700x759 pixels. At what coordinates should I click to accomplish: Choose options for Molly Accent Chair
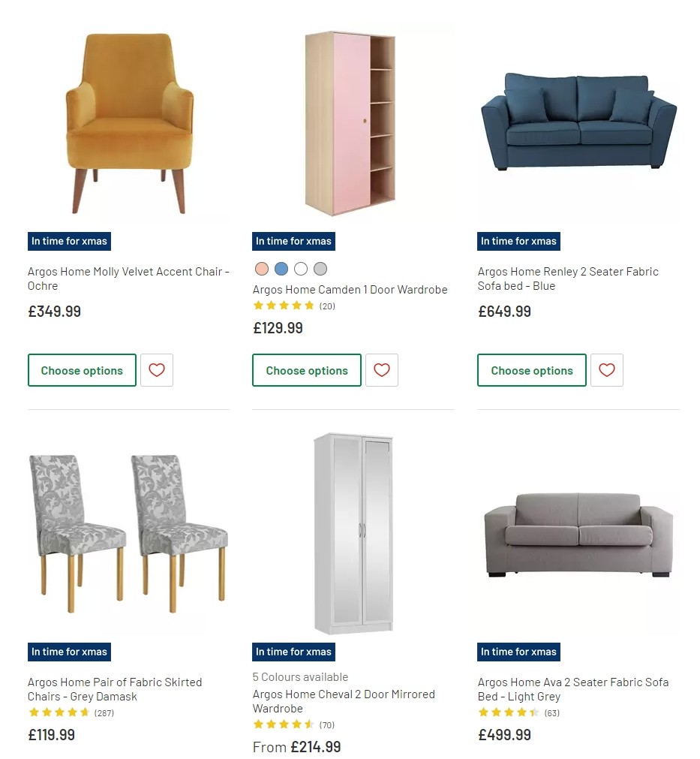[x=82, y=370]
